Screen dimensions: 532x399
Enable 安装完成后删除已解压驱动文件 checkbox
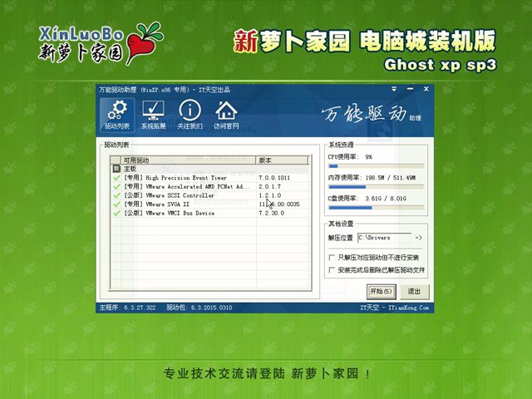point(332,270)
